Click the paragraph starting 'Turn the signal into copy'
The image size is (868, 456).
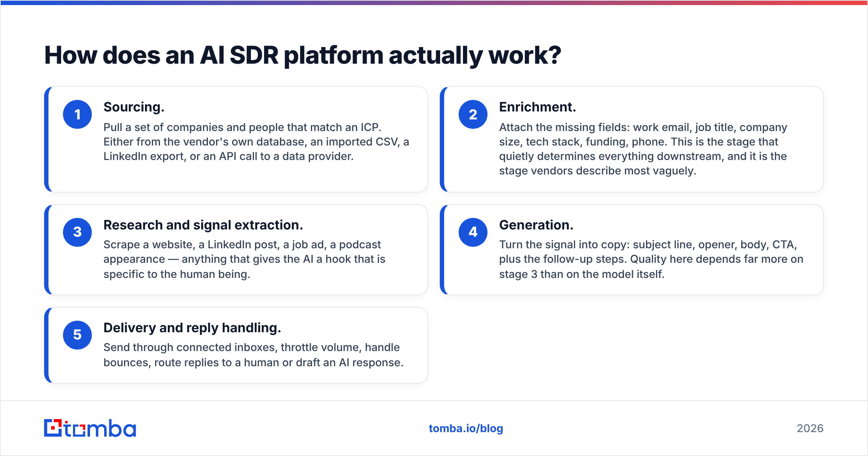(x=651, y=259)
